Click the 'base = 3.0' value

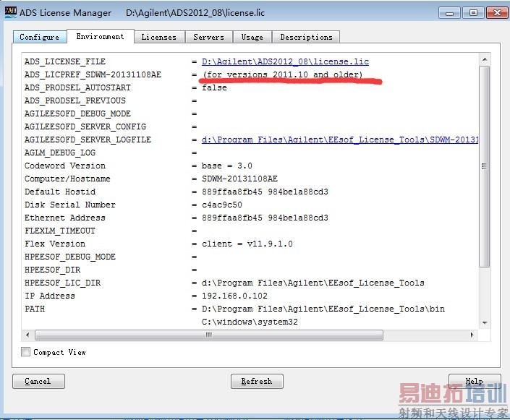click(x=227, y=166)
